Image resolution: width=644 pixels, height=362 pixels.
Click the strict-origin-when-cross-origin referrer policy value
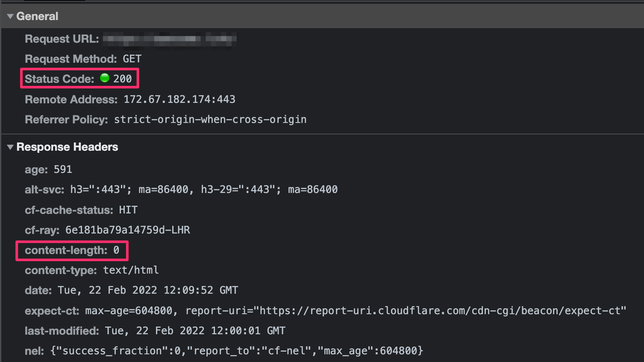point(210,120)
